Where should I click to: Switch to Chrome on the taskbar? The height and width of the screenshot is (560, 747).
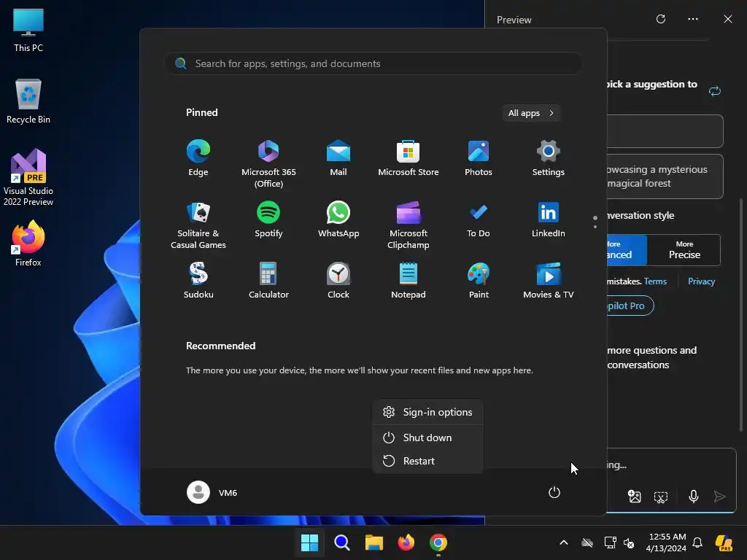[438, 542]
